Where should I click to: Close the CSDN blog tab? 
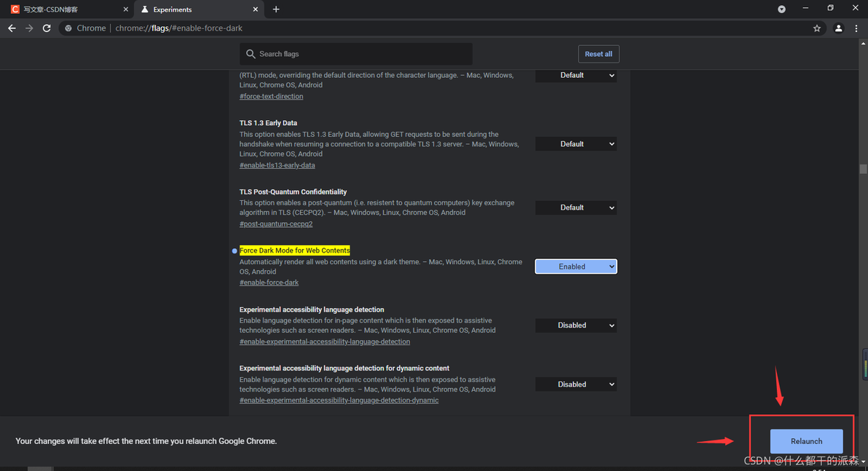pos(126,9)
